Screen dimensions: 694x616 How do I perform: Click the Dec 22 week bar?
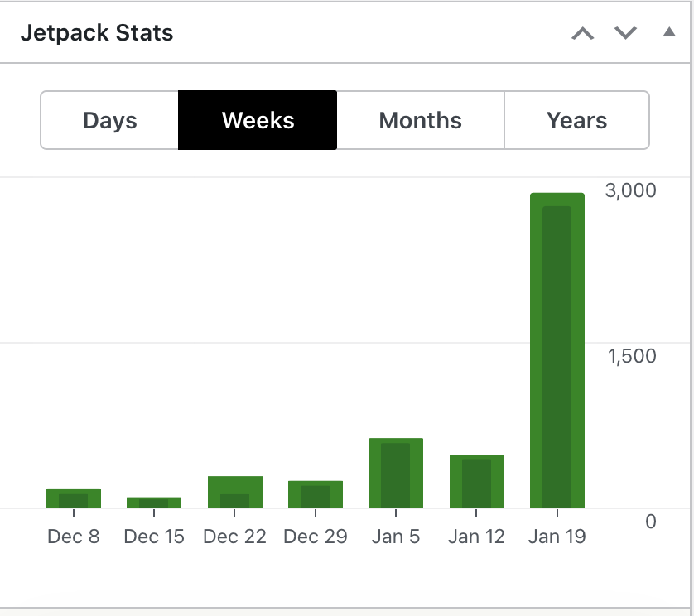click(234, 492)
